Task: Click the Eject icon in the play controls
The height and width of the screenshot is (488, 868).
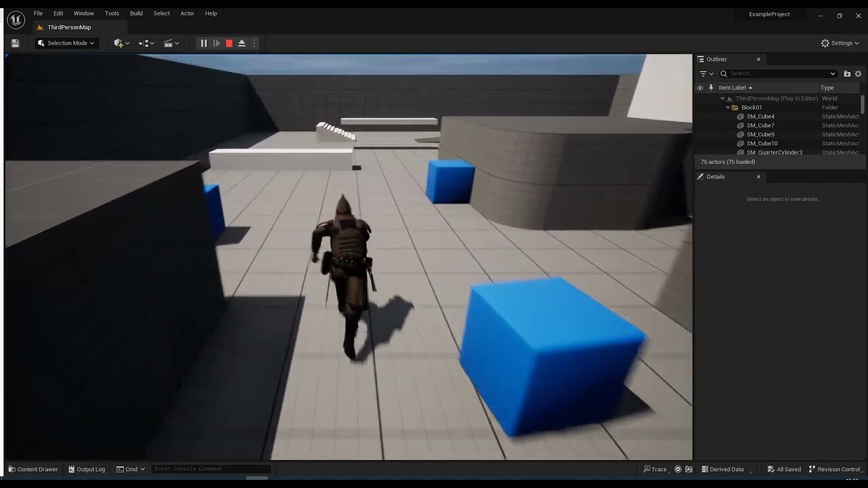Action: pos(242,43)
